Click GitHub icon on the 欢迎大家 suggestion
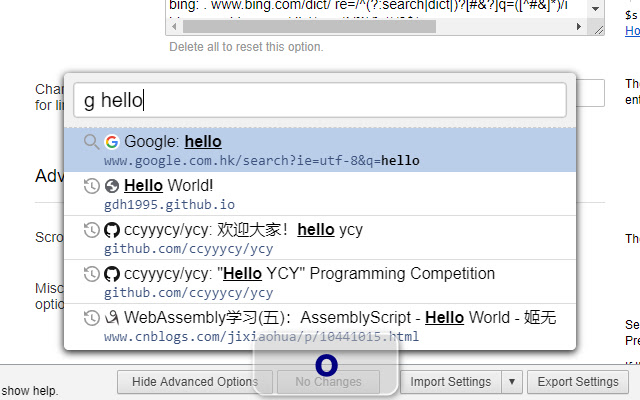The height and width of the screenshot is (400, 640). pos(111,230)
